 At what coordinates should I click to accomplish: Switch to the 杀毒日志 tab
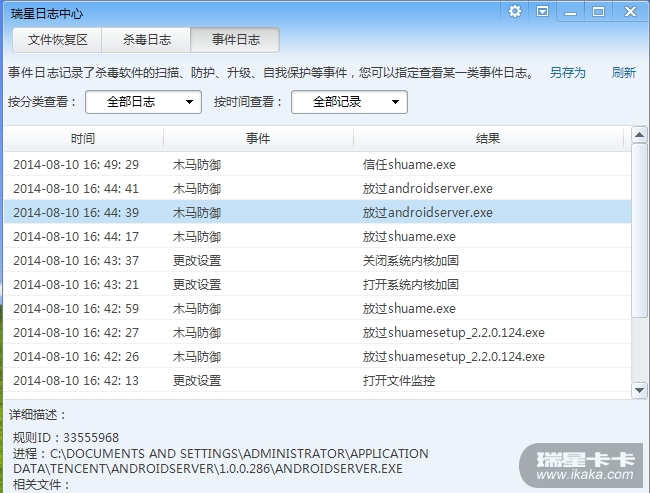coord(146,40)
